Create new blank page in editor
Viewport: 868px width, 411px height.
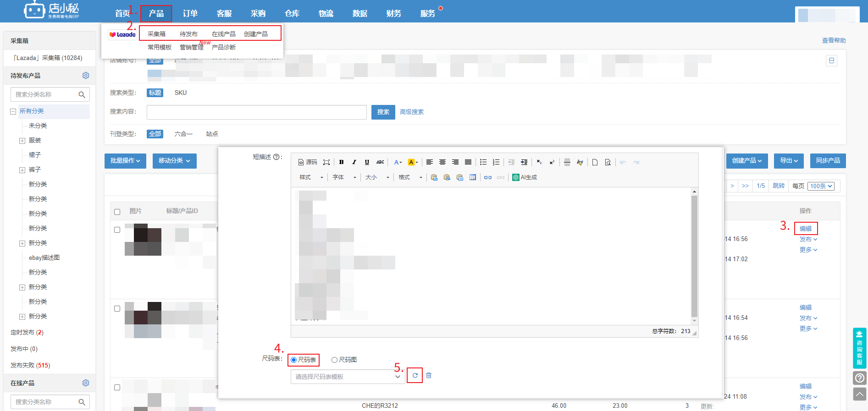click(595, 162)
